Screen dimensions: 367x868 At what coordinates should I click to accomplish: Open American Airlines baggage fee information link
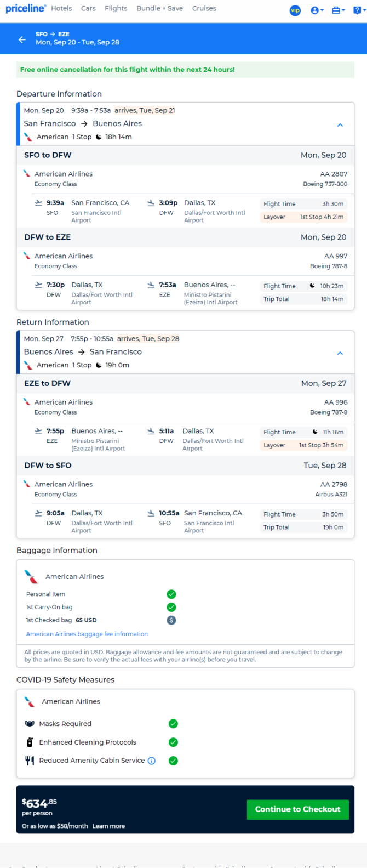point(87,634)
